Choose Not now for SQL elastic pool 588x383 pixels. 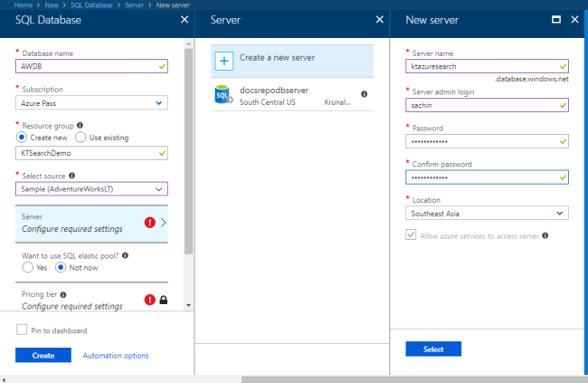pyautogui.click(x=61, y=267)
